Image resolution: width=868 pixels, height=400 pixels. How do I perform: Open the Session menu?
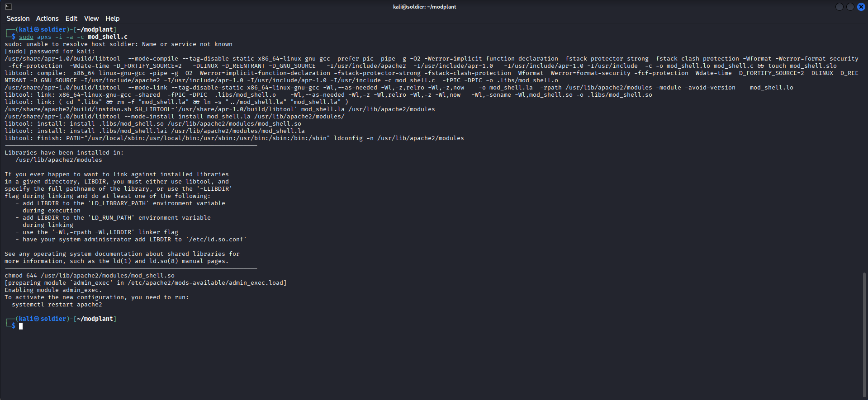point(18,19)
